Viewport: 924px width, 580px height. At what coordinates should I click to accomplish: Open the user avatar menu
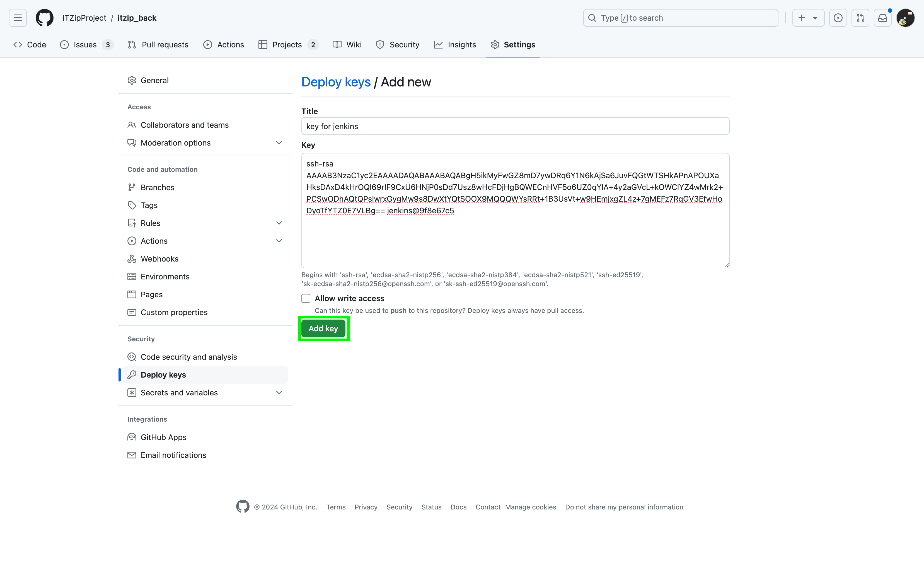coord(905,18)
